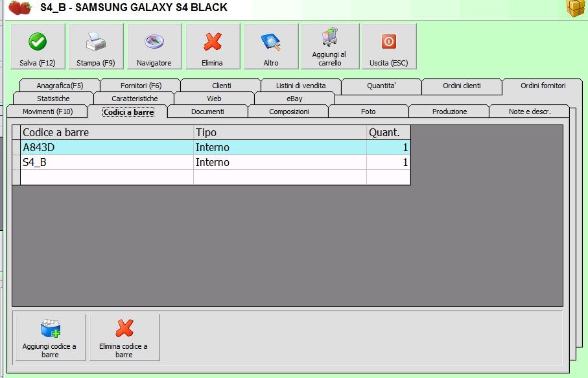
Task: Switch to the Documenti tab
Action: click(x=207, y=112)
